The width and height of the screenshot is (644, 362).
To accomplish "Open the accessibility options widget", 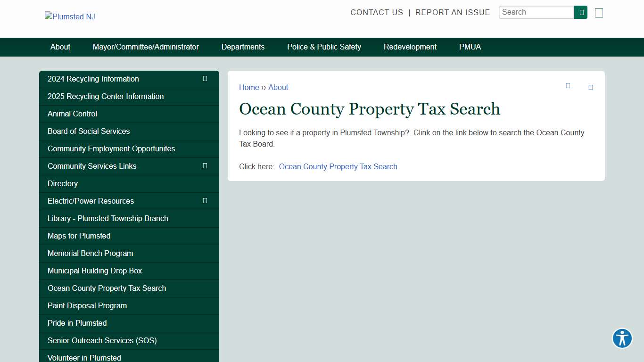I will click(622, 338).
